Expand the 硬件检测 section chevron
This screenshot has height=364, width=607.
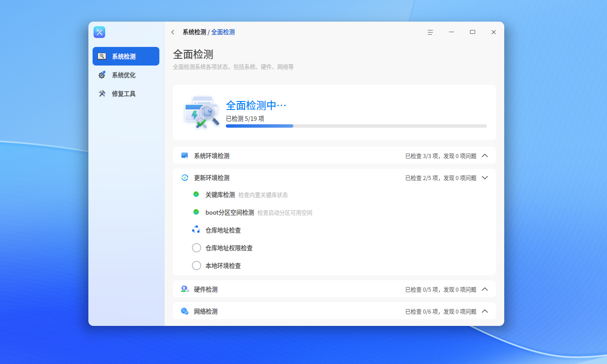[x=485, y=289]
